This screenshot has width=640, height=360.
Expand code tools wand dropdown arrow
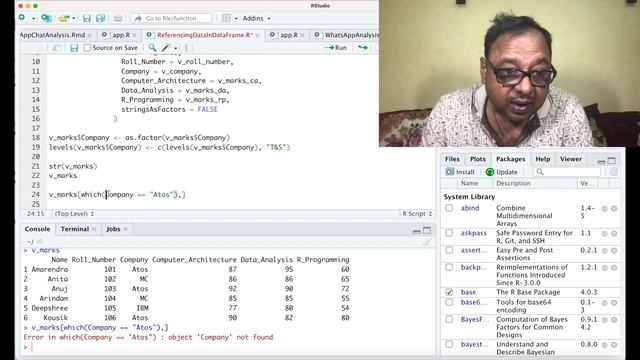[176, 48]
